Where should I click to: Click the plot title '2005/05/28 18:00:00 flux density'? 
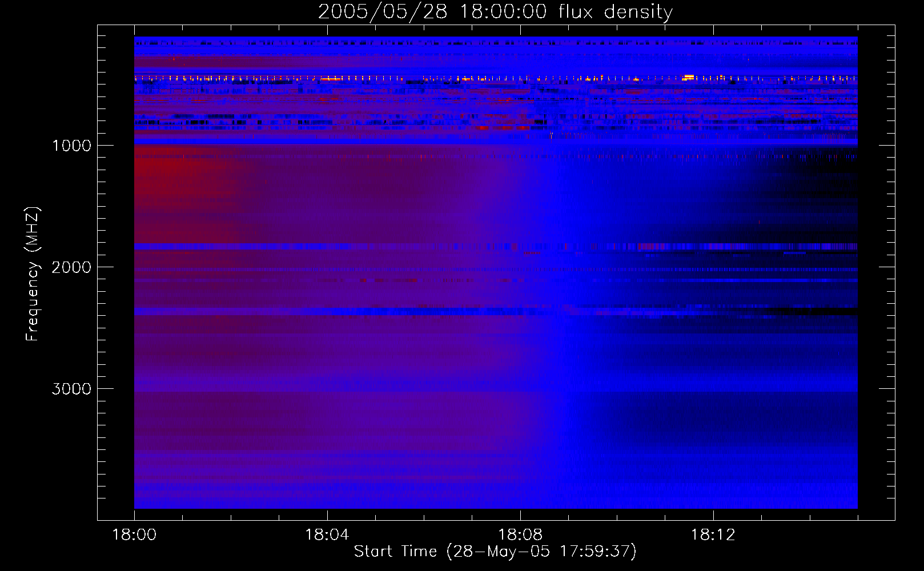495,12
